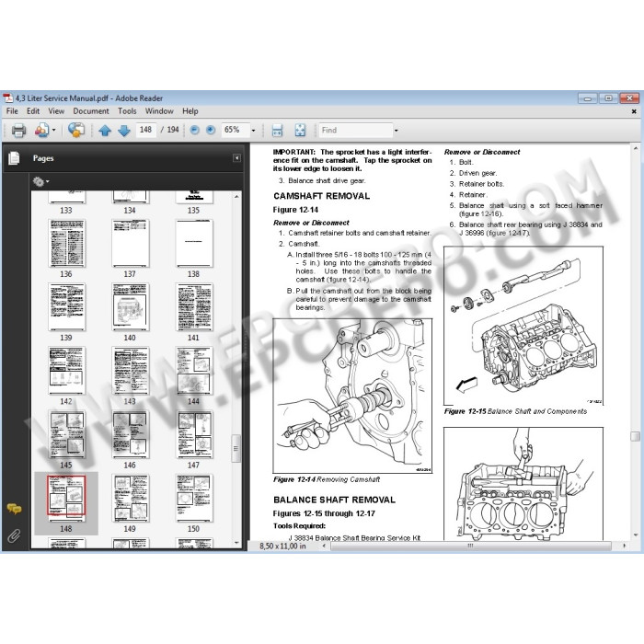Open the Tools menu
Viewport: 644px width, 644px height.
pyautogui.click(x=127, y=111)
